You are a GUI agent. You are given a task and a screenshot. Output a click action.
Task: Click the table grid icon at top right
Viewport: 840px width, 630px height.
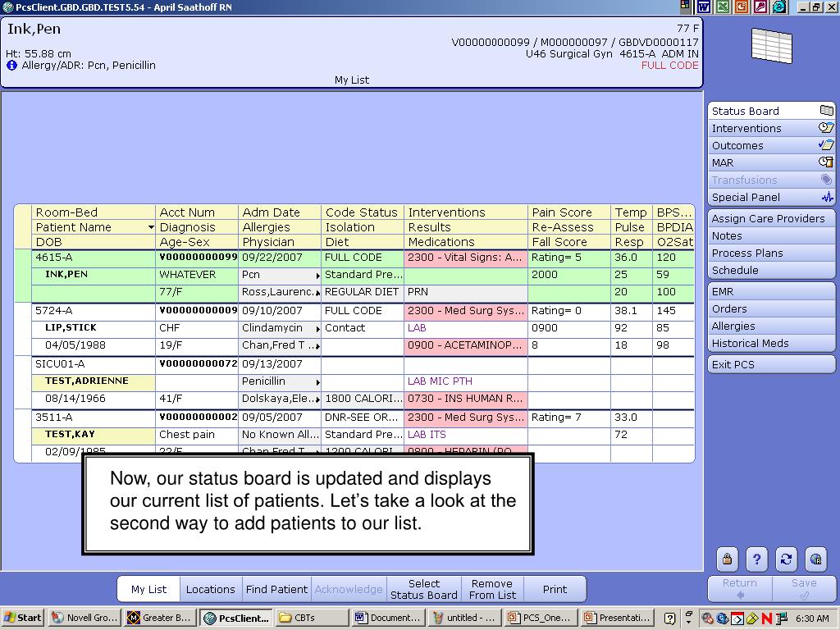(771, 45)
